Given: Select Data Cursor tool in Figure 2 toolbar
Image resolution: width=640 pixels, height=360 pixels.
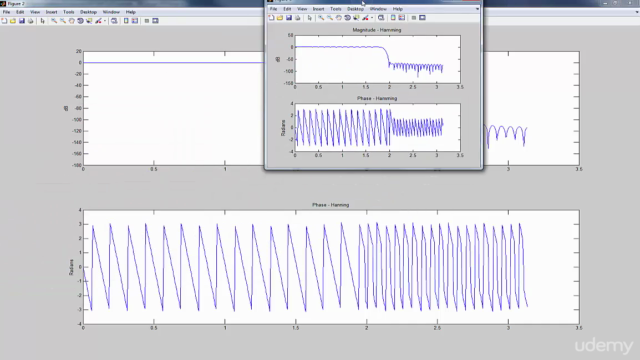Looking at the screenshot, I should point(89,21).
